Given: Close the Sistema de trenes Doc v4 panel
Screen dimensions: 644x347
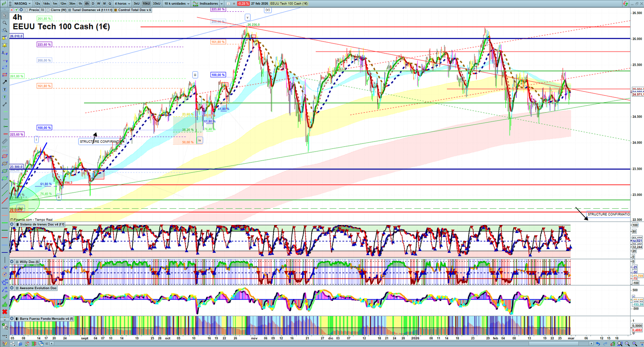Looking at the screenshot, I should (12, 224).
